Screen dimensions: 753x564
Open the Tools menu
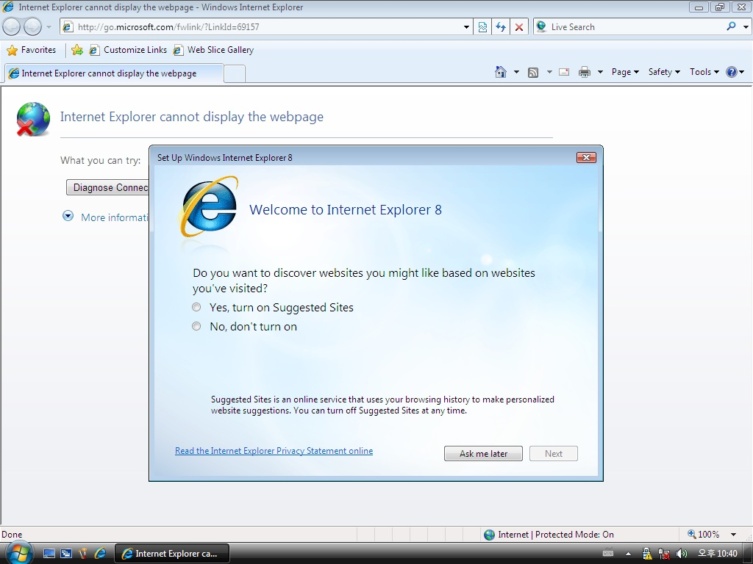704,72
